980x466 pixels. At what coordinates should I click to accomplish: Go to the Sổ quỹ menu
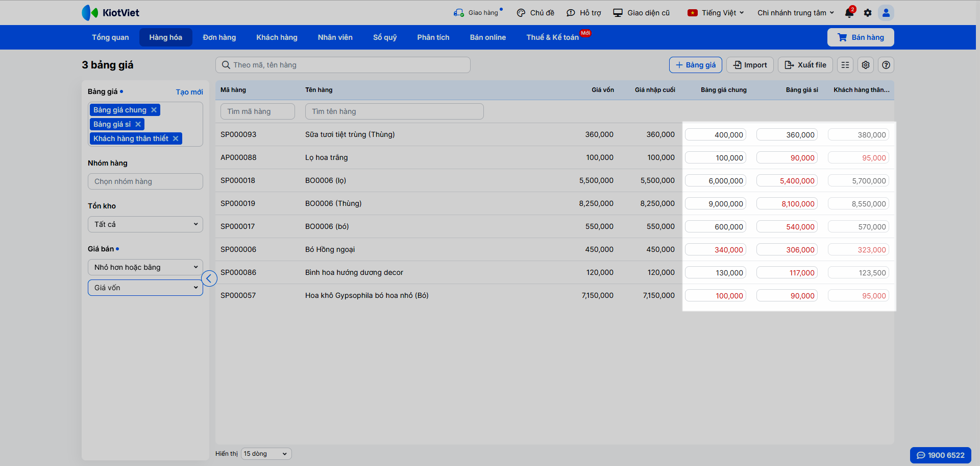[385, 37]
